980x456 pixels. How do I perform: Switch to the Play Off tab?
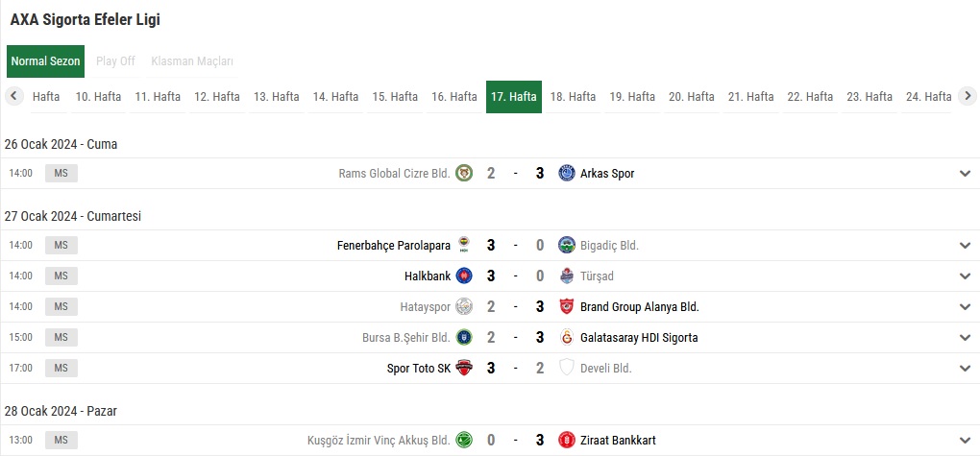115,61
